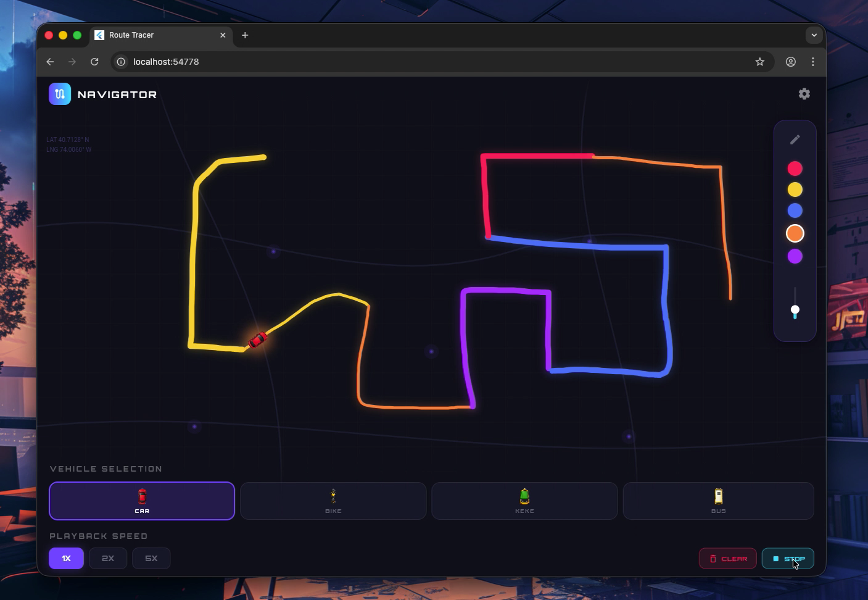Open the settings gear
The width and height of the screenshot is (868, 600).
pos(804,94)
